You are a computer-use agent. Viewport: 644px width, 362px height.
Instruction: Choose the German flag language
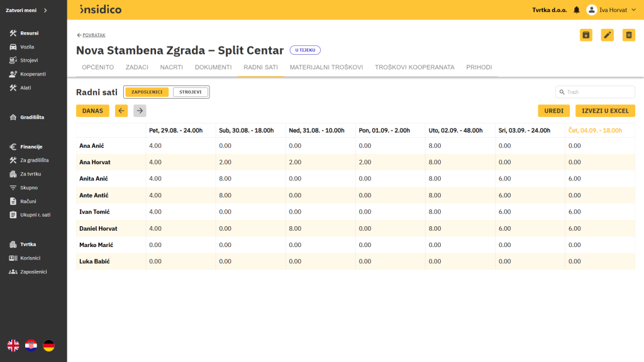click(48, 345)
